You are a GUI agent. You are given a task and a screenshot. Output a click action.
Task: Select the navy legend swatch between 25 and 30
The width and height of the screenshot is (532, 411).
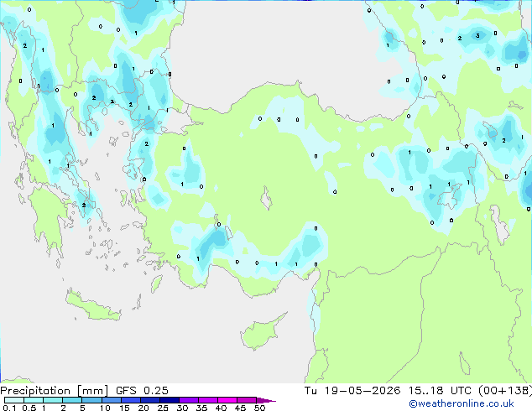[169, 400]
